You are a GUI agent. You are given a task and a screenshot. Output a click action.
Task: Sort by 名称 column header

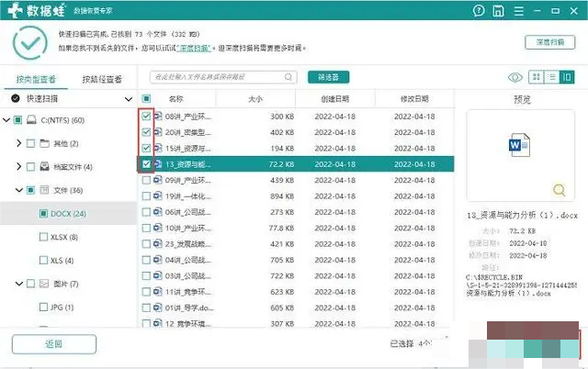175,99
